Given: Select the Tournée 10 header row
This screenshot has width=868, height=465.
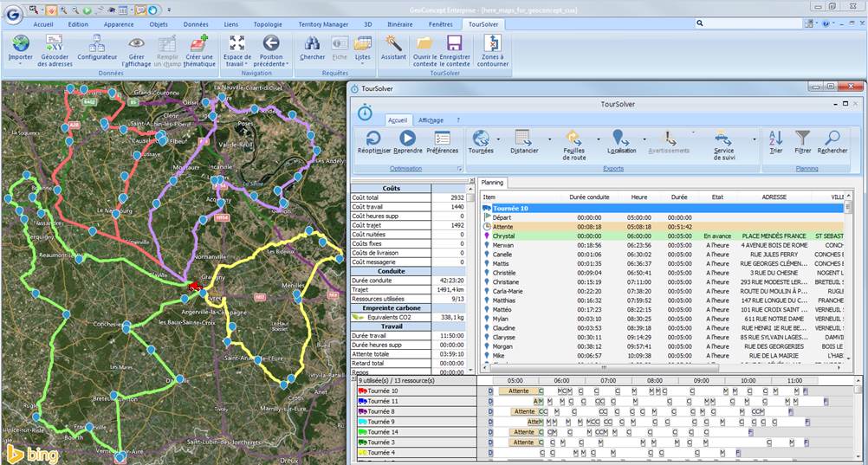Looking at the screenshot, I should 662,208.
